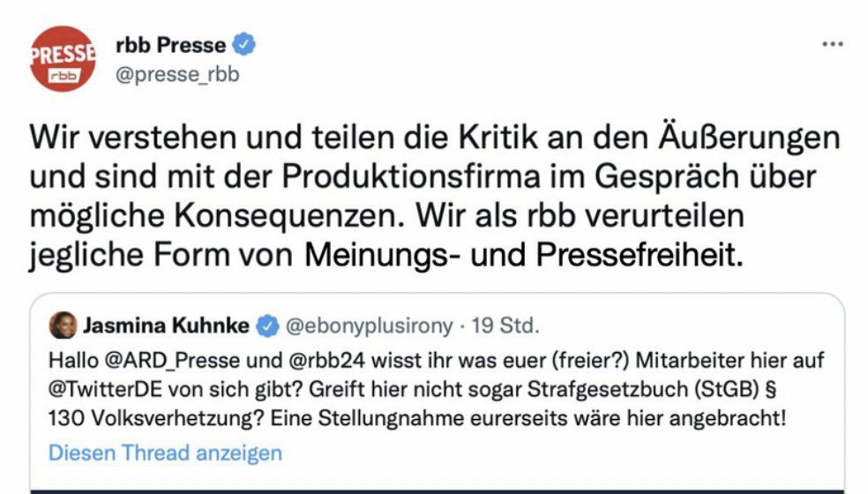Open the three-dot more options menu
Image resolution: width=868 pixels, height=494 pixels.
(832, 45)
